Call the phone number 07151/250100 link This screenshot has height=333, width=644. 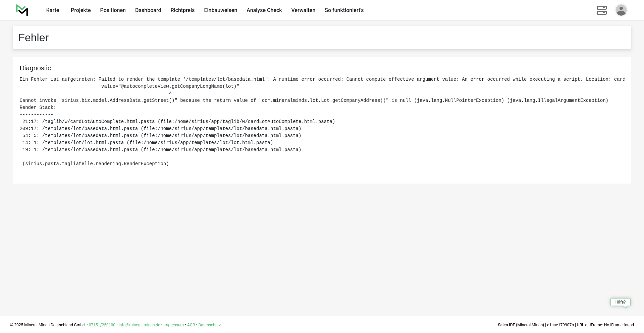[x=102, y=325]
